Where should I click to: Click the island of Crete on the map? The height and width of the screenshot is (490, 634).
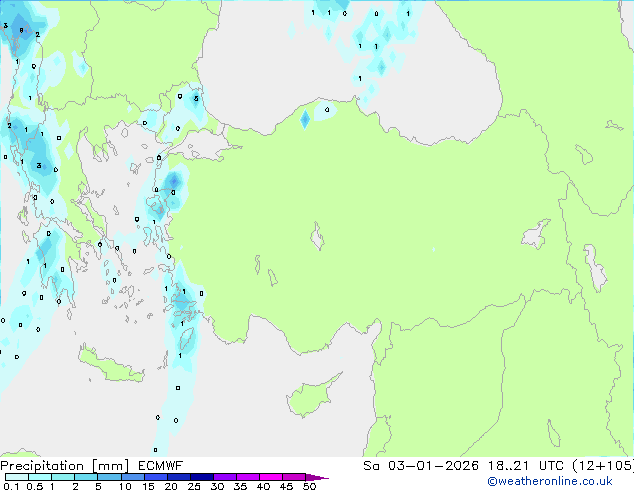pyautogui.click(x=111, y=366)
